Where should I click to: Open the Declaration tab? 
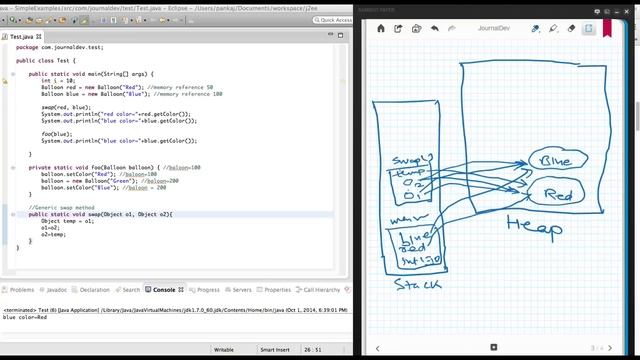coord(91,290)
